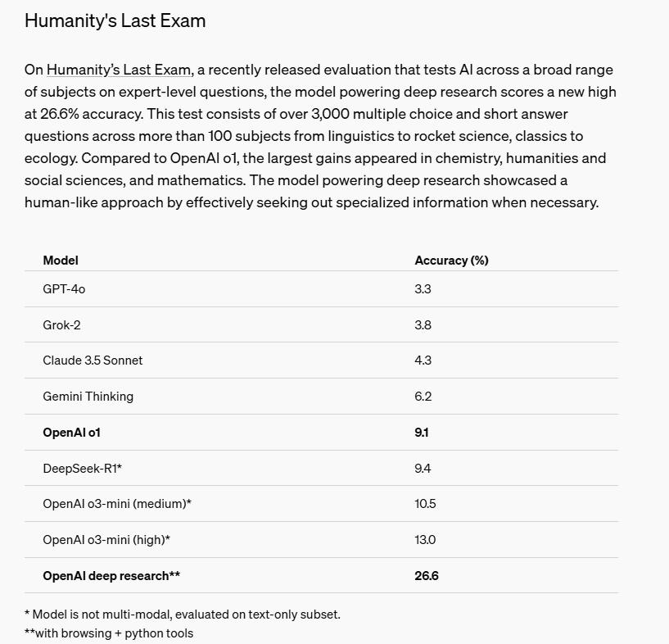Image resolution: width=669 pixels, height=644 pixels.
Task: Click the 13.0 accuracy value
Action: 425,540
